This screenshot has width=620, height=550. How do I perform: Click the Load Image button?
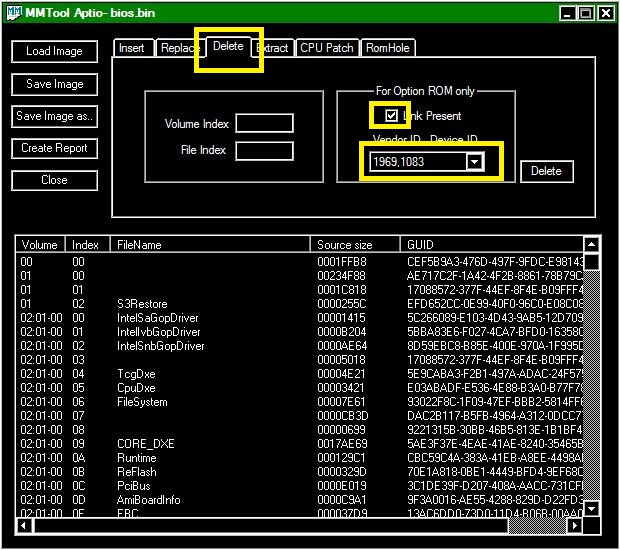tap(54, 51)
